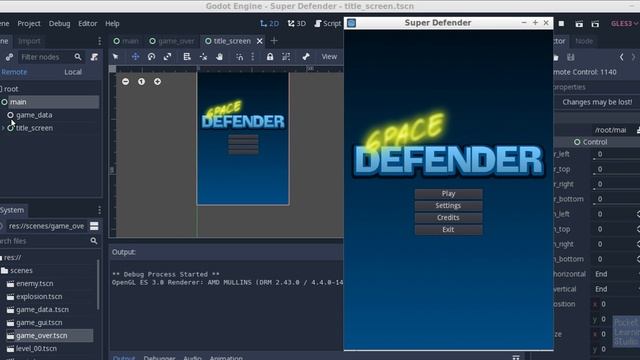This screenshot has height=360, width=640.
Task: Open snapping options three-dot menu
Action: point(253,57)
